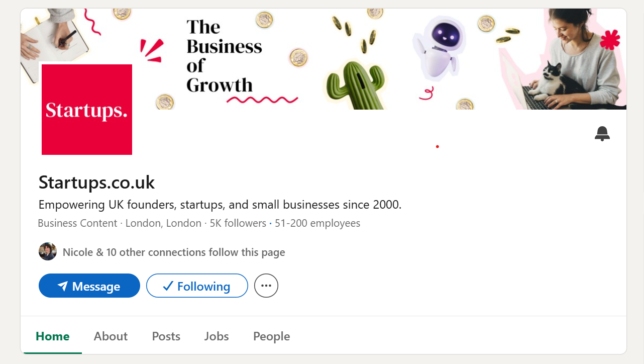
Task: Open the three-dots more options menu
Action: [266, 286]
